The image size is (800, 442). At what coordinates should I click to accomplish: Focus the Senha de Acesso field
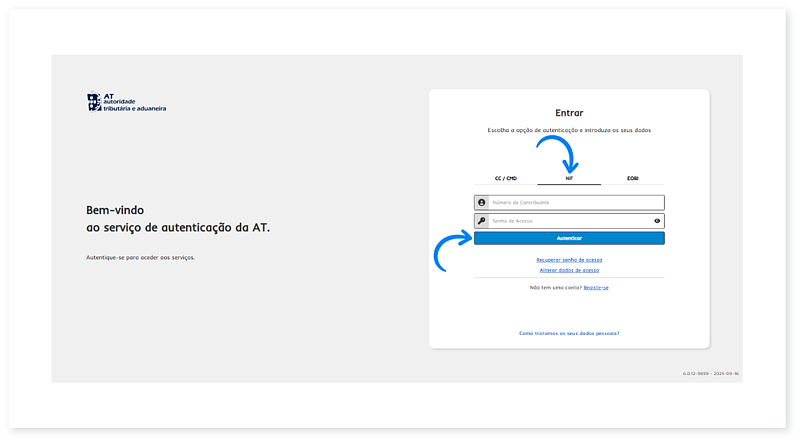tap(568, 221)
